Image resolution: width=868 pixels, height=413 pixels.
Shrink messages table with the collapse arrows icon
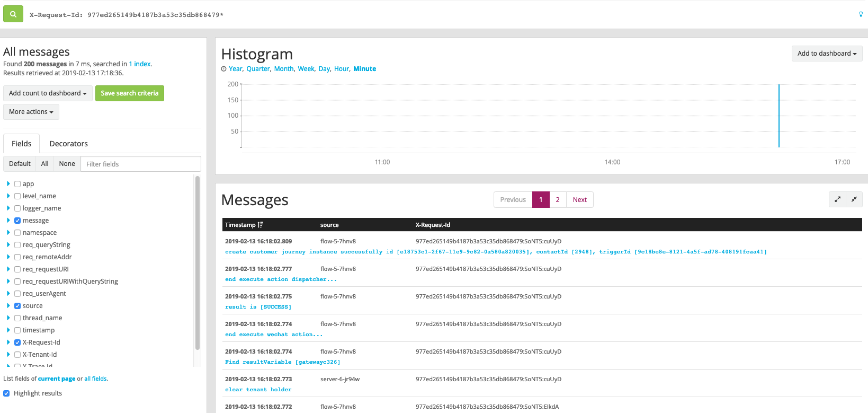pyautogui.click(x=854, y=199)
